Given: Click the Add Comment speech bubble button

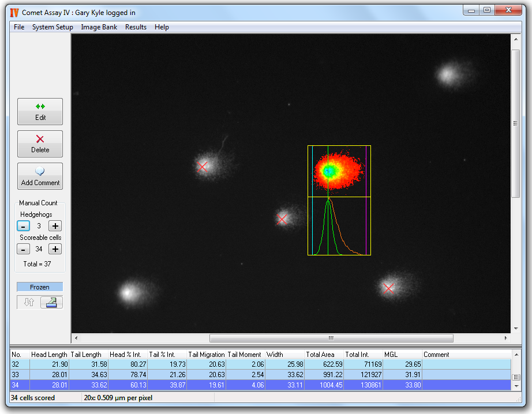Looking at the screenshot, I should point(40,176).
